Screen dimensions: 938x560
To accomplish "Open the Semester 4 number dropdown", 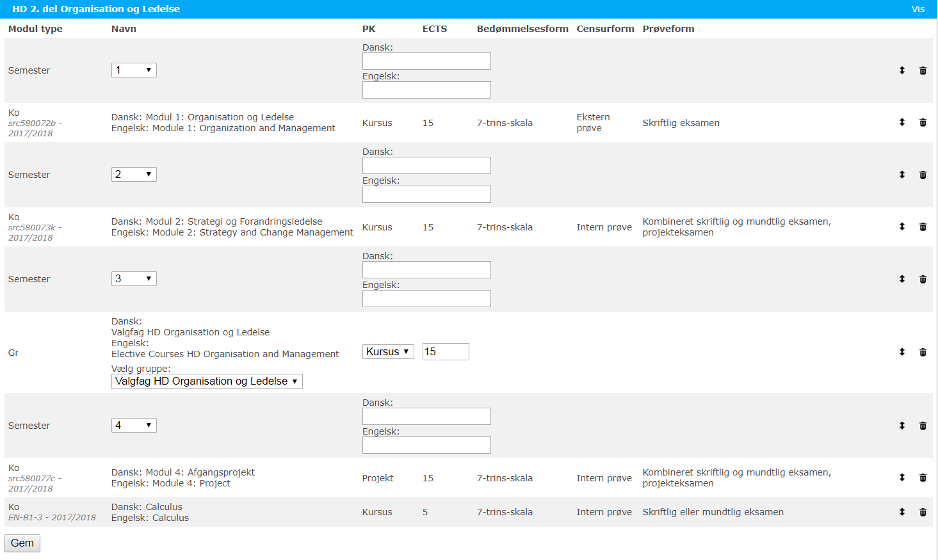I will 134,425.
